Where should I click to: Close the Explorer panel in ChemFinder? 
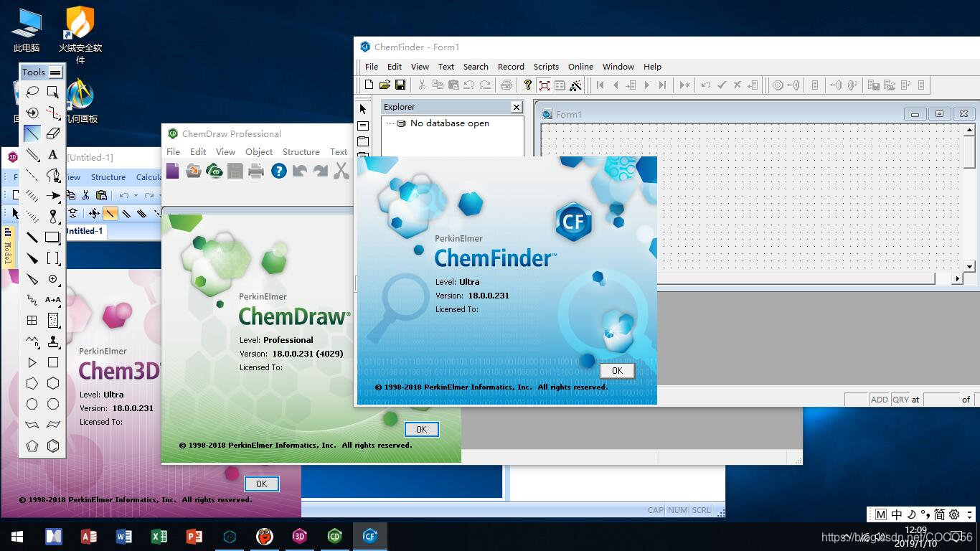[516, 107]
